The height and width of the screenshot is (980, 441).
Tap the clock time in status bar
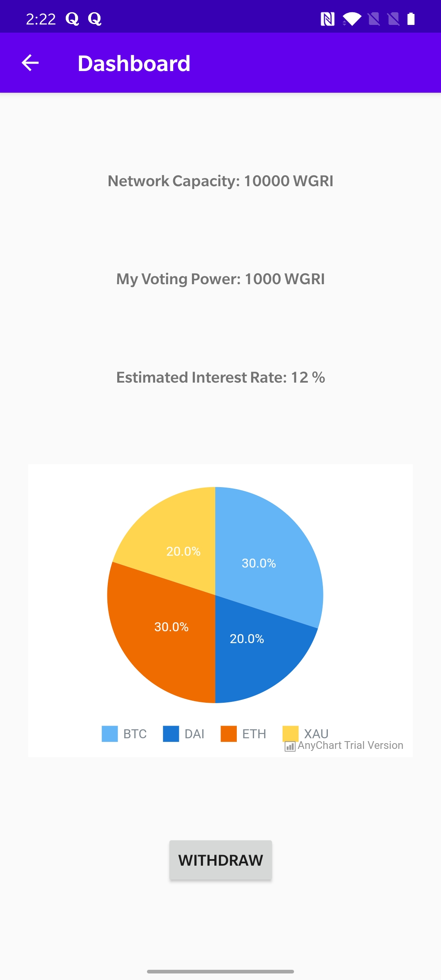[x=40, y=19]
